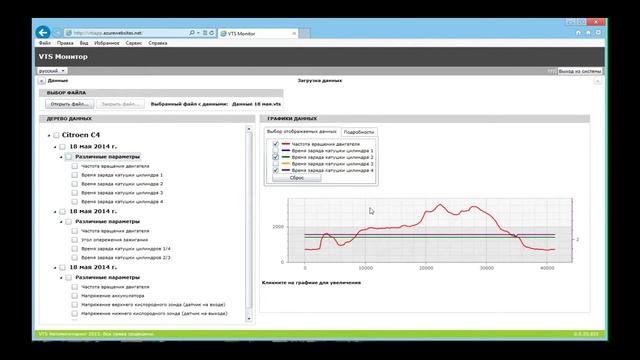Select the VTS Monitor browser tab
640x360 pixels.
[258, 33]
